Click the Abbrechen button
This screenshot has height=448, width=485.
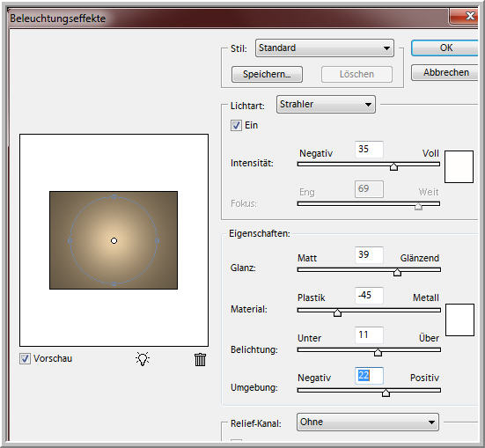pyautogui.click(x=445, y=72)
